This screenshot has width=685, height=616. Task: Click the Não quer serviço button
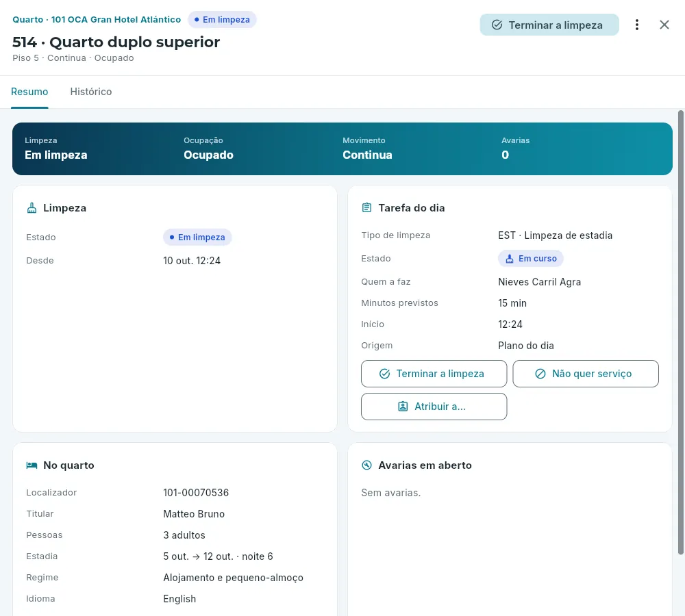[x=586, y=374]
